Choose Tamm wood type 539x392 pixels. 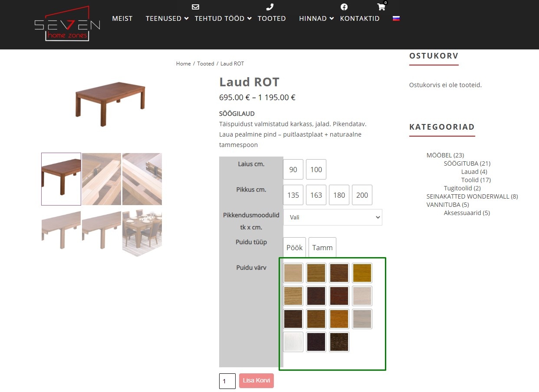click(322, 248)
